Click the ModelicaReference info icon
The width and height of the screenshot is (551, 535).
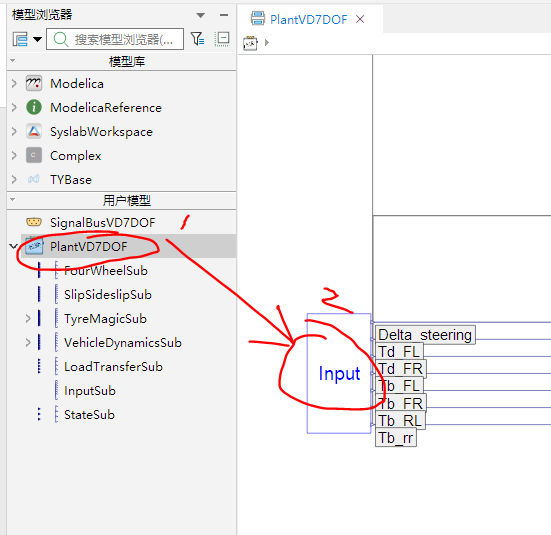click(34, 108)
